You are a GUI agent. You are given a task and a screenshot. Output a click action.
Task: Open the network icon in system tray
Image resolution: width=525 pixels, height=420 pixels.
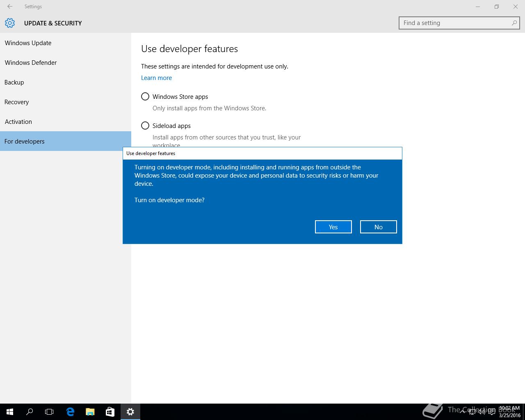pos(472,412)
